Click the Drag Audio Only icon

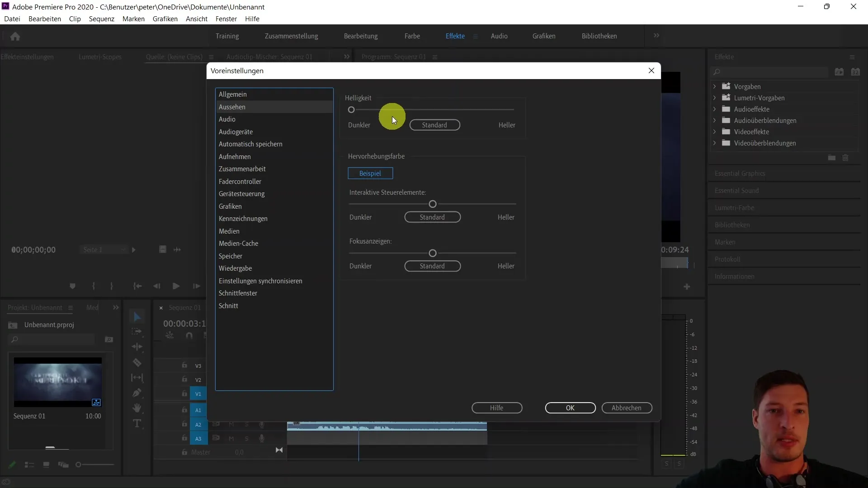pos(177,249)
